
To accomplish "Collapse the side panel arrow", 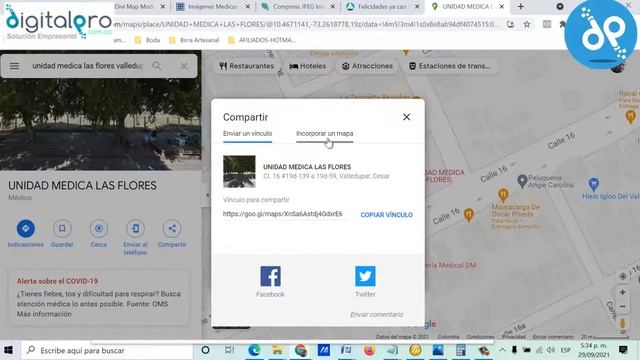I will point(207,195).
